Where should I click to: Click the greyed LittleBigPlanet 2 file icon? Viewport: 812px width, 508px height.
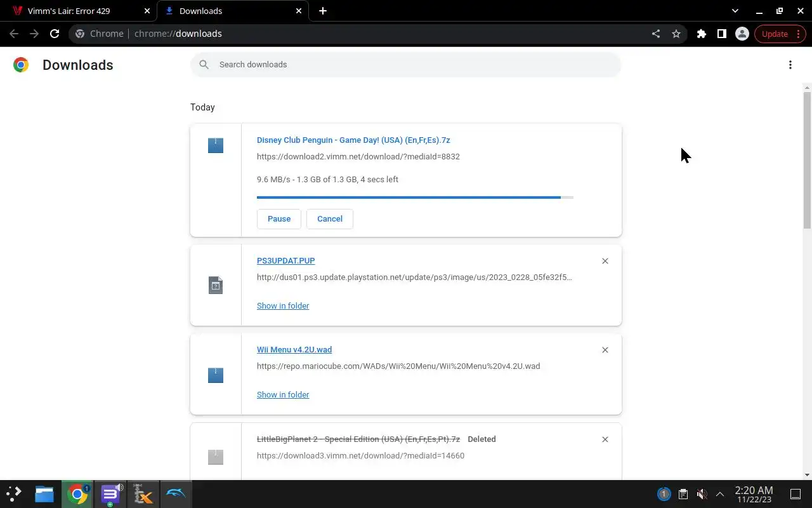[216, 457]
